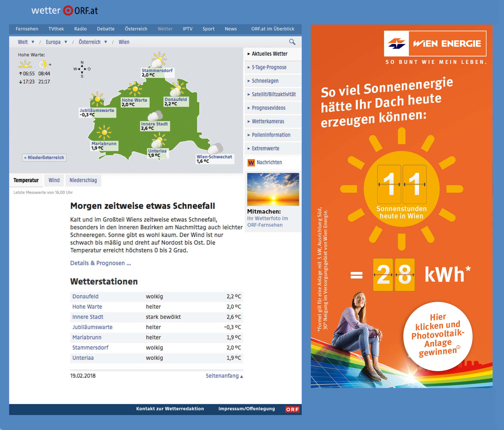Screen dimensions: 504x430
Task: Open the Unterlaa station link
Action: tap(83, 358)
